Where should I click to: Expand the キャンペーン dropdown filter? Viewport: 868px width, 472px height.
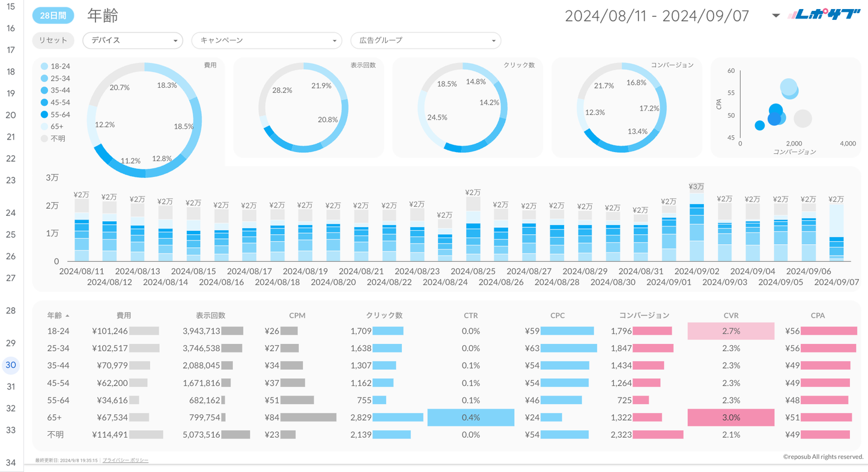click(266, 40)
